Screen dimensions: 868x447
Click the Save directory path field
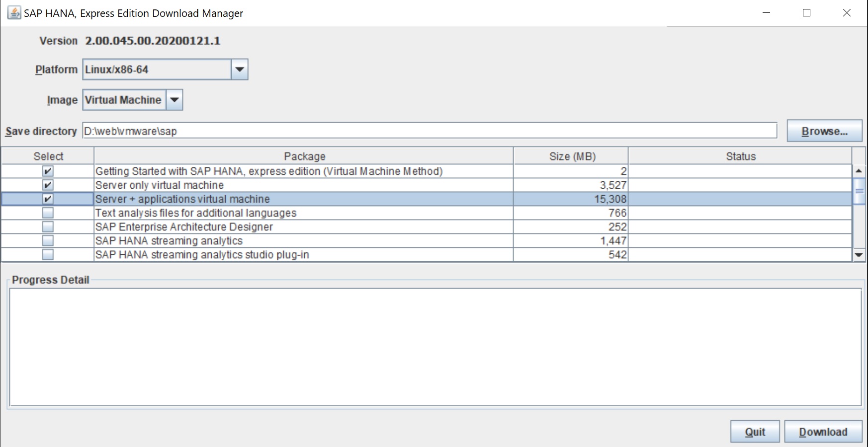tap(430, 131)
